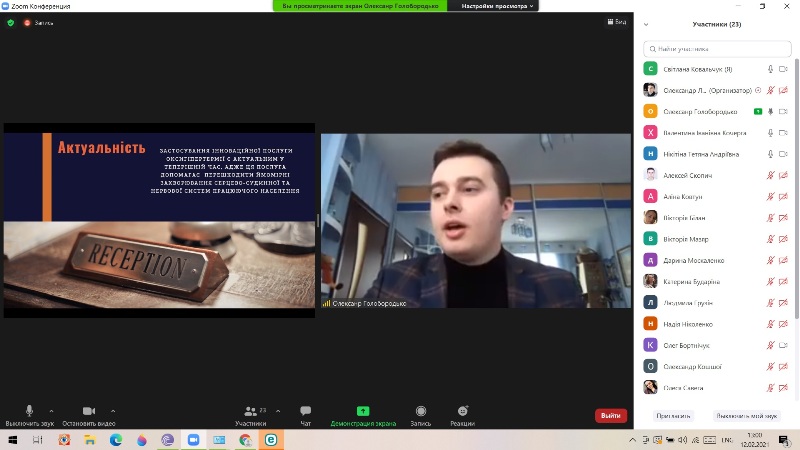The height and width of the screenshot is (450, 800).
Task: Open organizer's more-options circle icon
Action: (758, 90)
